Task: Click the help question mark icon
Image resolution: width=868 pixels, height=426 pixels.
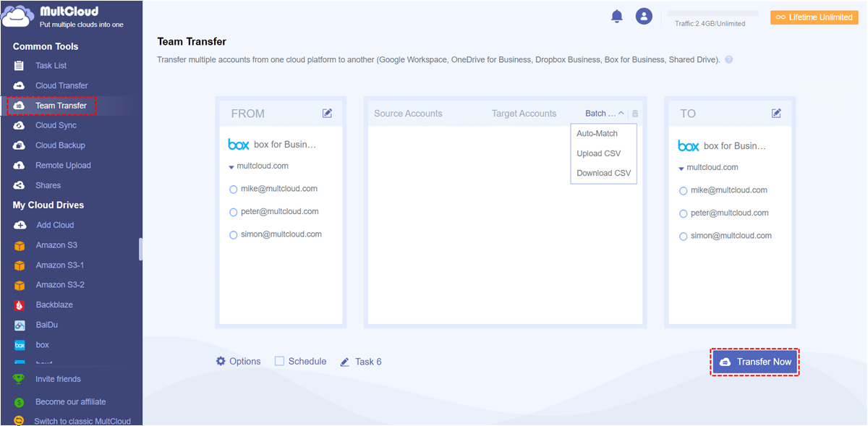Action: point(728,60)
